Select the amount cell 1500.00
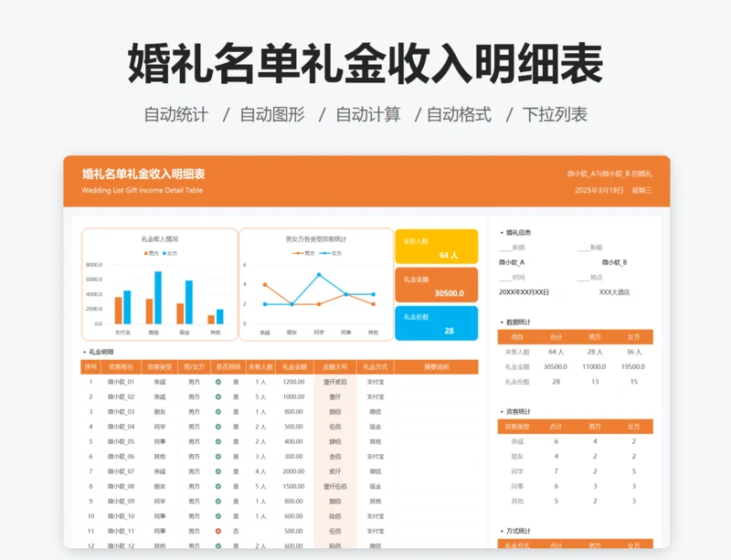The height and width of the screenshot is (560, 731). point(293,486)
